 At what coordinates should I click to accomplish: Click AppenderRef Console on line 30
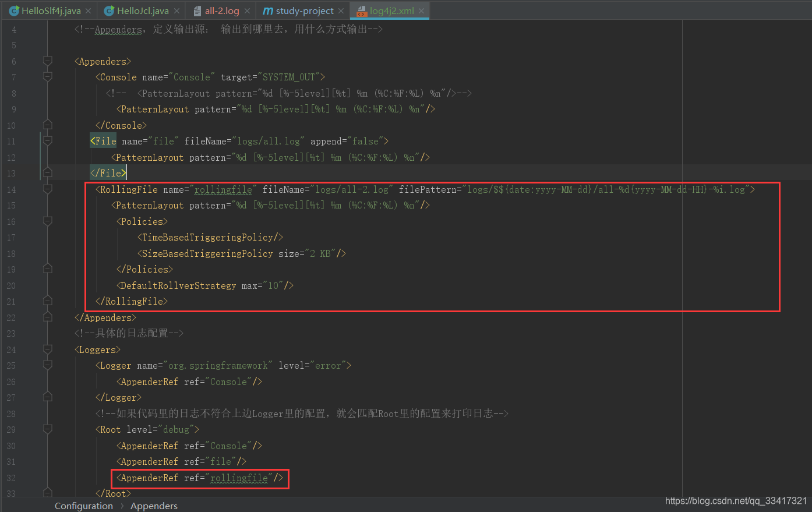click(x=189, y=446)
